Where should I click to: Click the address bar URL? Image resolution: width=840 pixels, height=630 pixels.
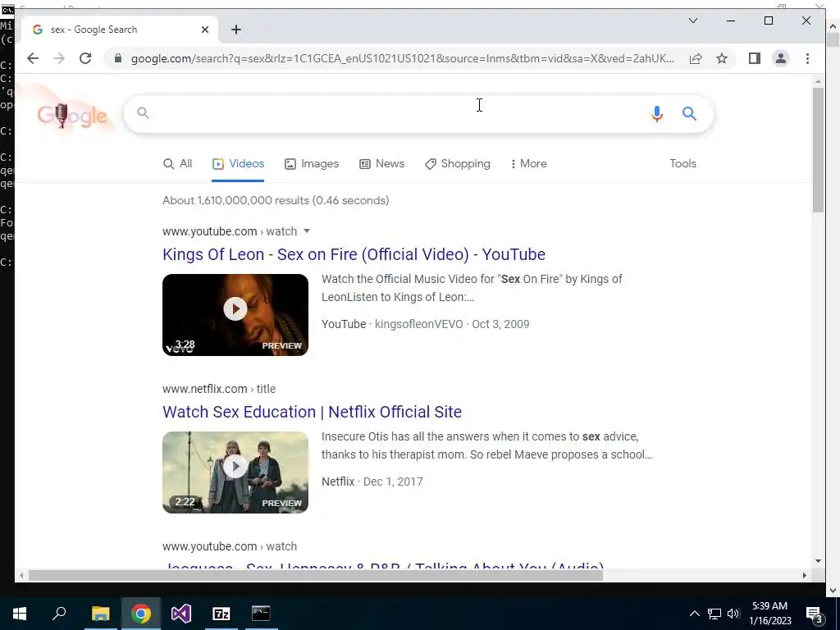point(402,58)
